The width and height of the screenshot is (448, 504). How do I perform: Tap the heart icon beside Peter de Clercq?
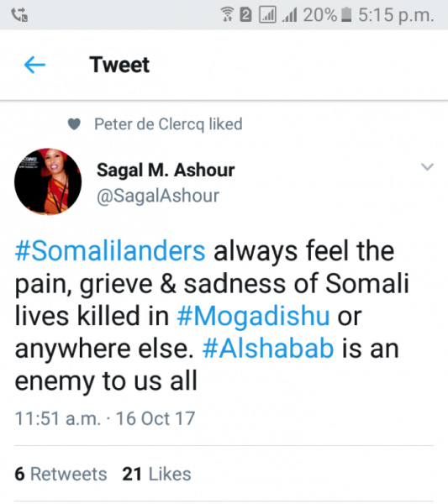(74, 124)
